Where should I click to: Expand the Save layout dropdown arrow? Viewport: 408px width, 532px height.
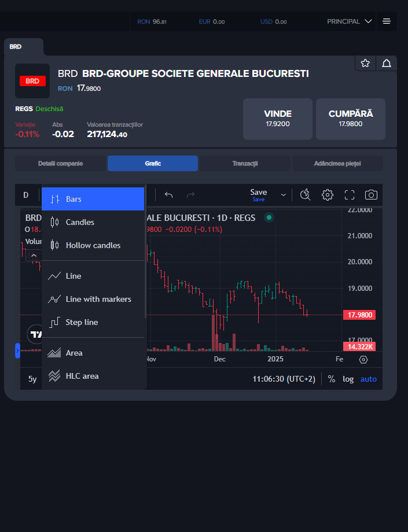pos(284,195)
